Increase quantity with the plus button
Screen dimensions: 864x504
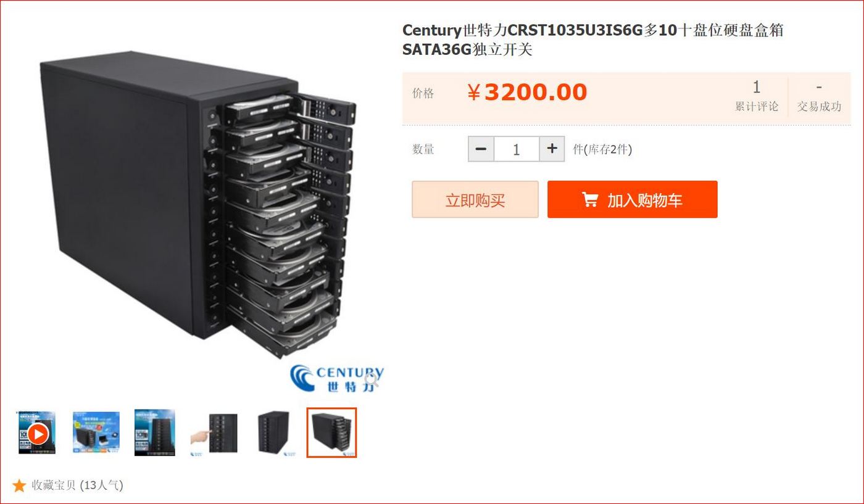click(552, 149)
